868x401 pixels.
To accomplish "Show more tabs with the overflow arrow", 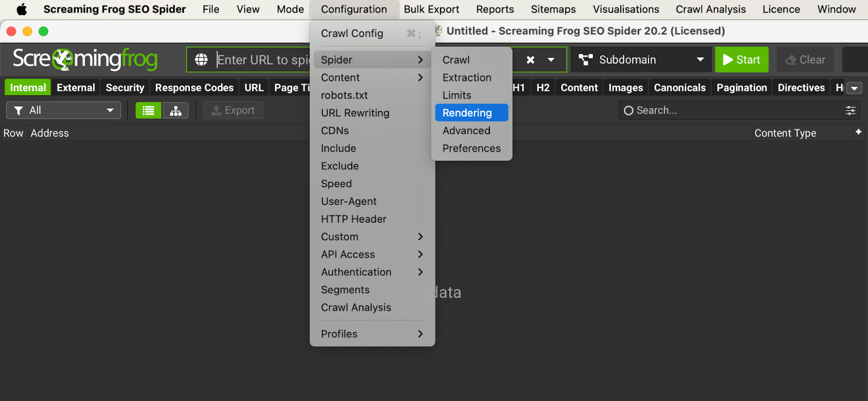I will pos(854,88).
